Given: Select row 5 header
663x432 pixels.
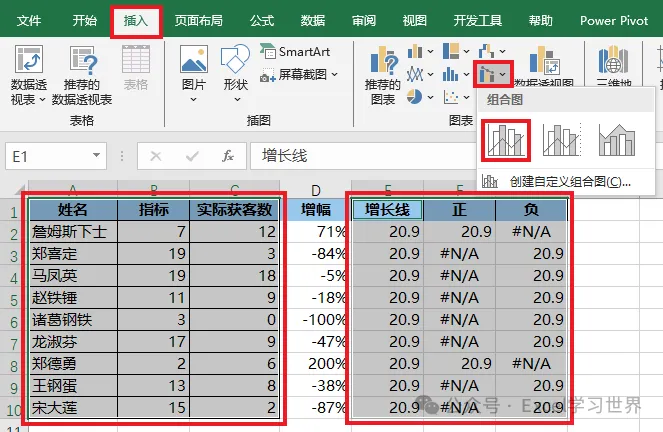Looking at the screenshot, I should pos(14,299).
